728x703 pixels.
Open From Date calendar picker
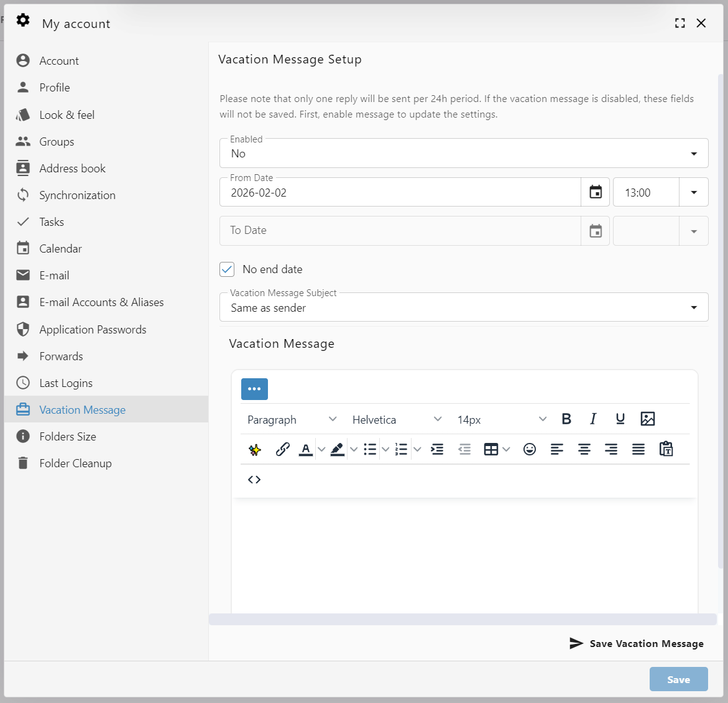596,192
